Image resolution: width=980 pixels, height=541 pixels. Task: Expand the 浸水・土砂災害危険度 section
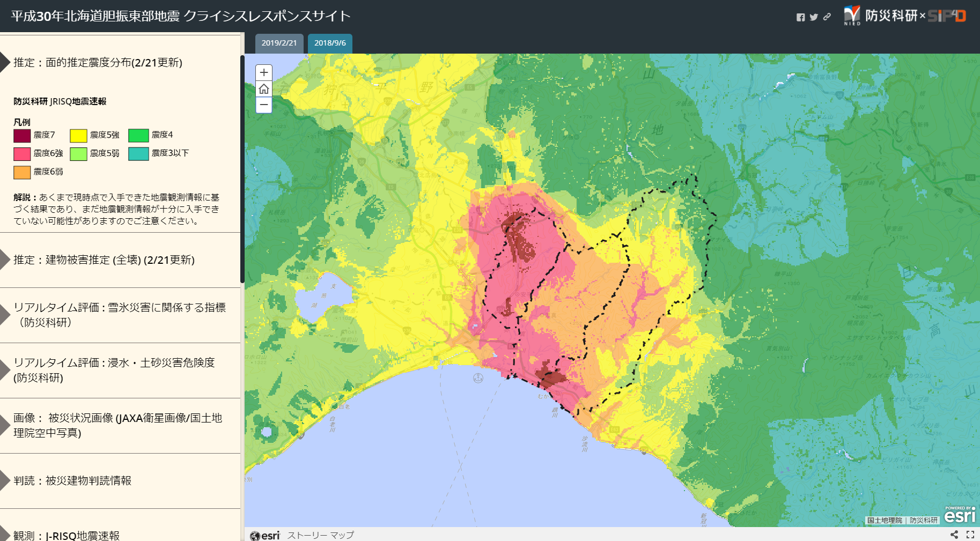click(114, 370)
